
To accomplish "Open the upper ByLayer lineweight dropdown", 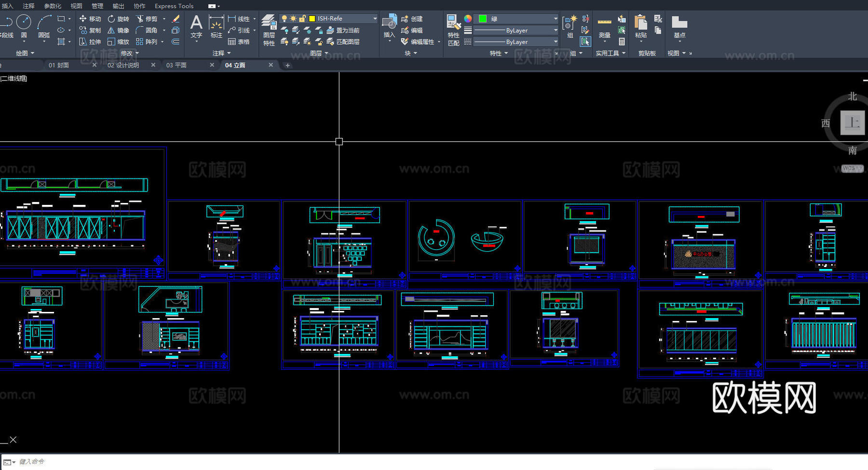I will click(556, 30).
